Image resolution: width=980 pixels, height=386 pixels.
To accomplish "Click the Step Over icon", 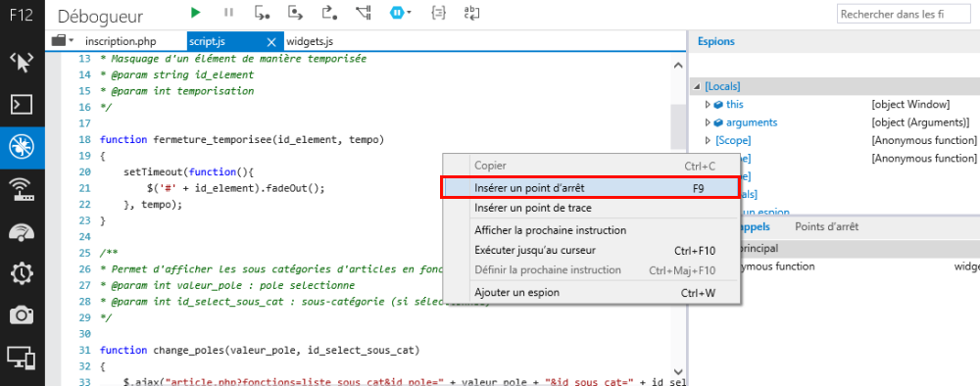I will click(296, 13).
